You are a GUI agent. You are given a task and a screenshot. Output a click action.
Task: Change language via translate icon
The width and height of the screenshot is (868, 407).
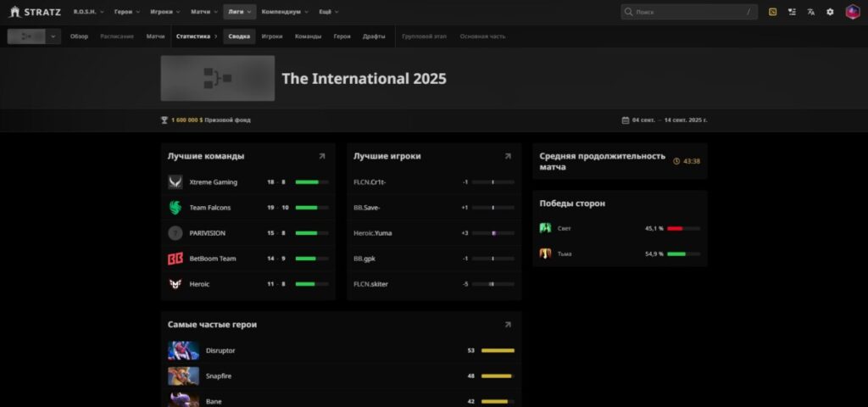tap(811, 12)
